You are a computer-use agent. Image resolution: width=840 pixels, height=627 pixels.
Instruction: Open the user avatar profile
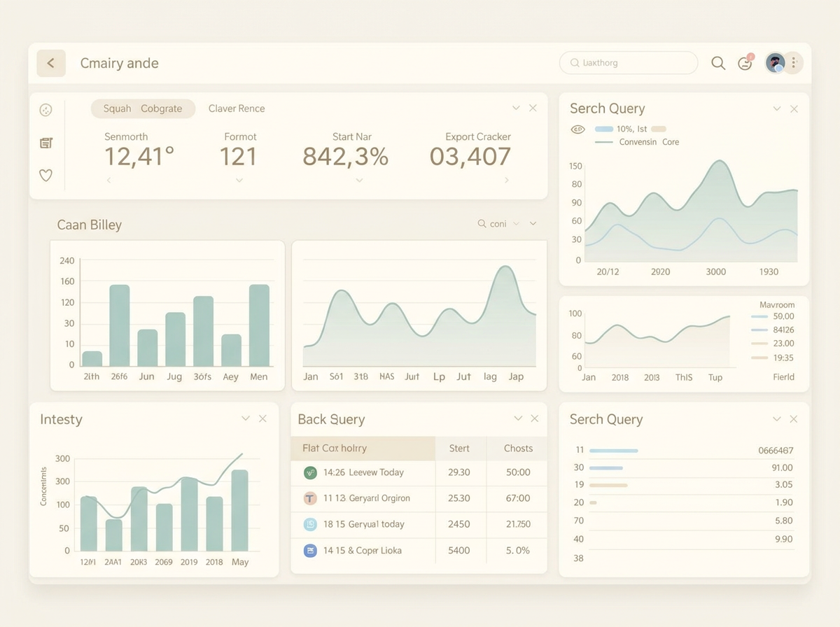coord(775,63)
